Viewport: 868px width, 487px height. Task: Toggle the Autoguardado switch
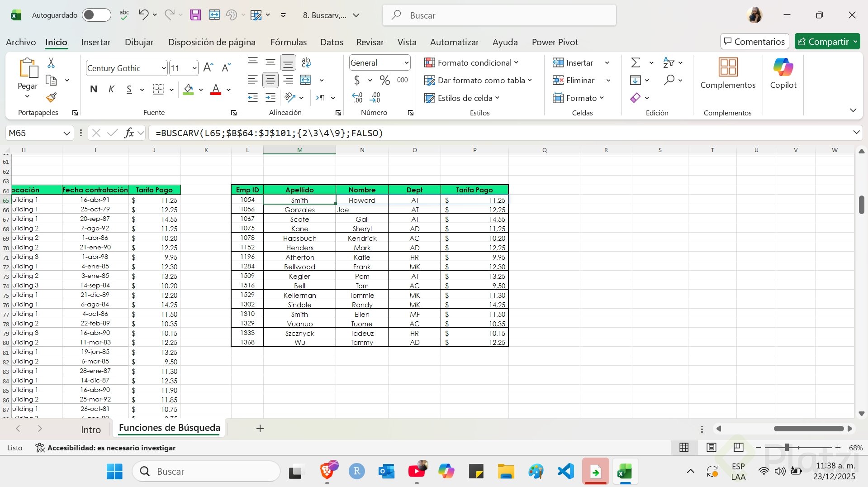96,15
